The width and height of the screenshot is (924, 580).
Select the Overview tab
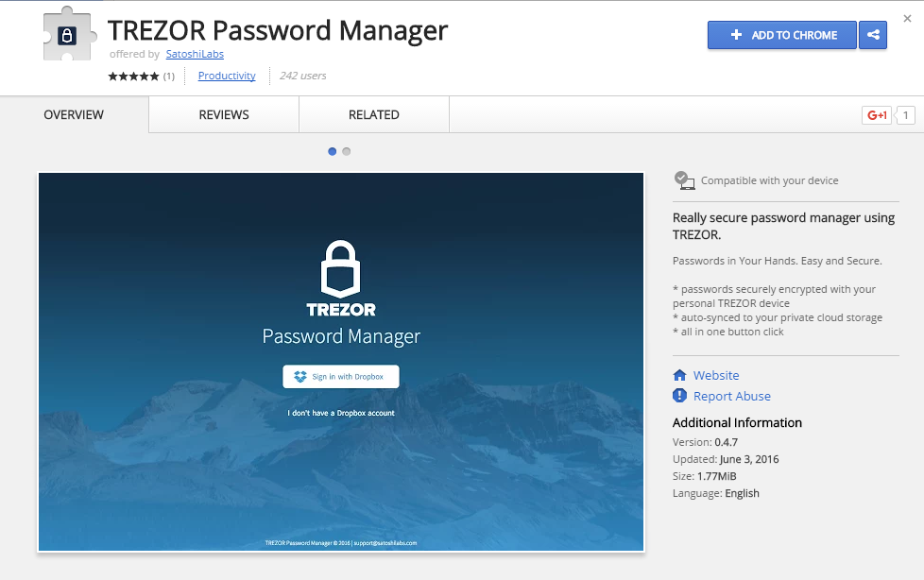(x=74, y=114)
